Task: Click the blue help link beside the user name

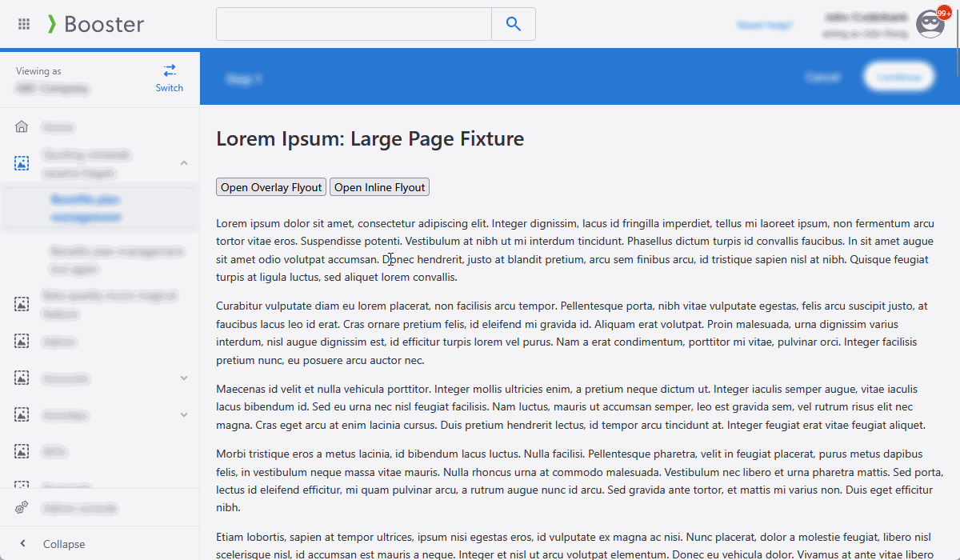Action: [x=764, y=25]
